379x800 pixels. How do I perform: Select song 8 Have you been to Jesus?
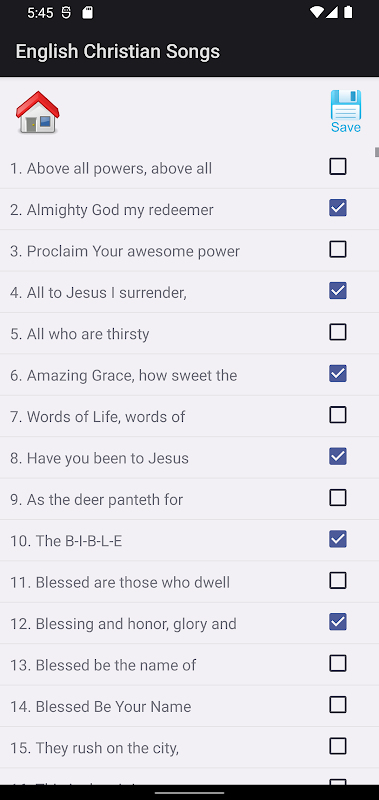pyautogui.click(x=99, y=458)
